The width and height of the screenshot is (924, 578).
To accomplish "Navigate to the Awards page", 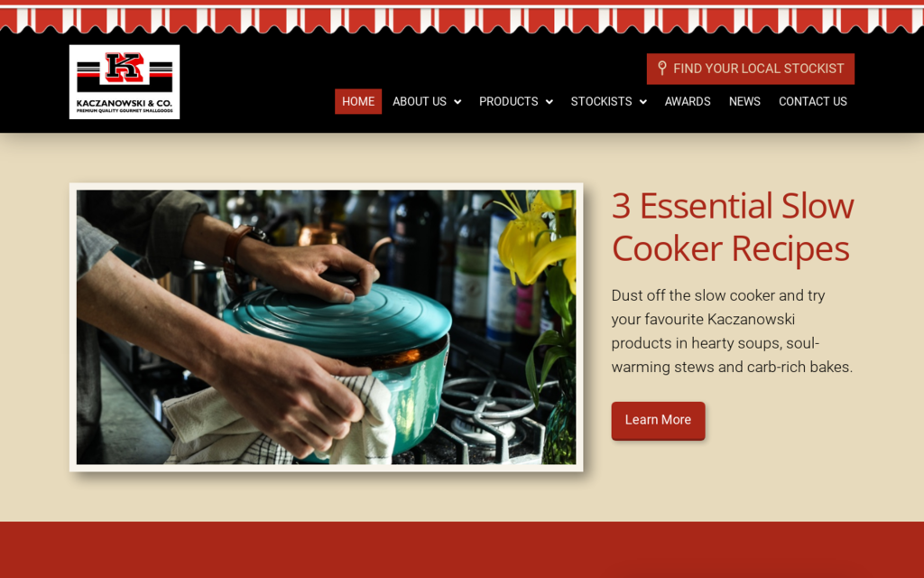I will tap(688, 101).
